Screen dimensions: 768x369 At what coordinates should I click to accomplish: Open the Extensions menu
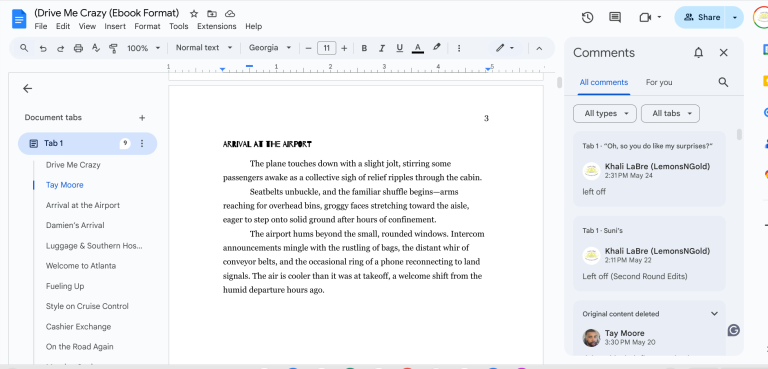click(x=216, y=26)
